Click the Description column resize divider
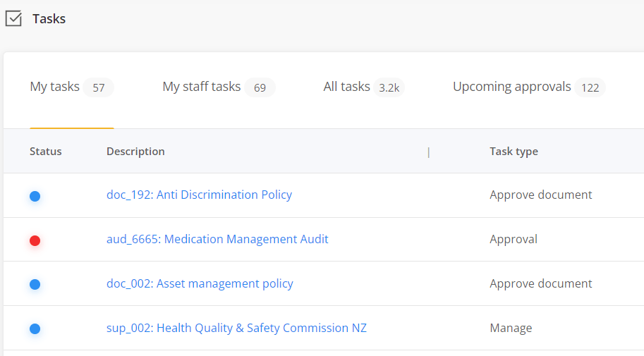Screen dimensions: 644x356 click(x=428, y=152)
